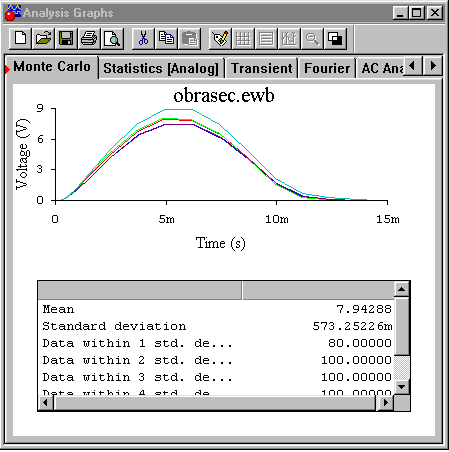
Task: Click the horizontal scrollbar thumb in table
Action: click(x=215, y=403)
